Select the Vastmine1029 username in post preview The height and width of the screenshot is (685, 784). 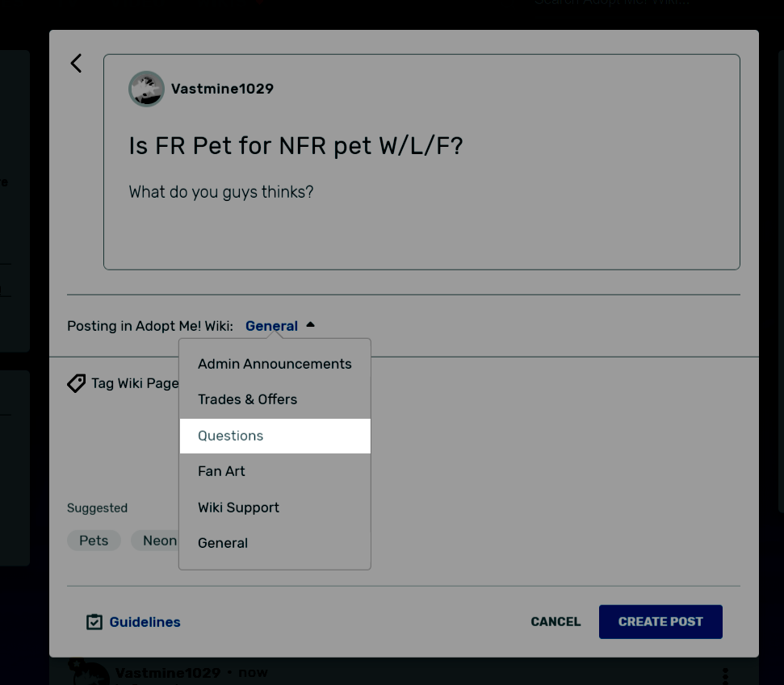222,89
